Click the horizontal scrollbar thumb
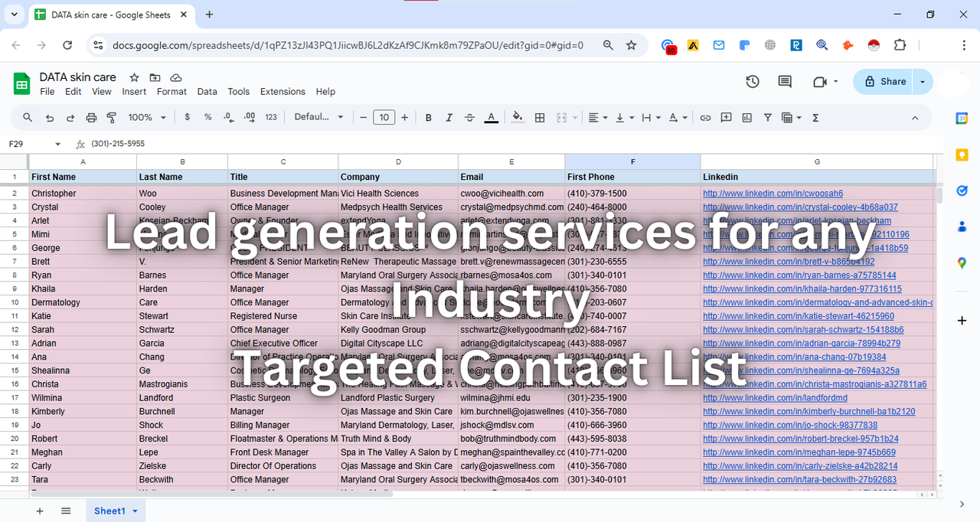Screen dimensions: 980x522 [210, 494]
